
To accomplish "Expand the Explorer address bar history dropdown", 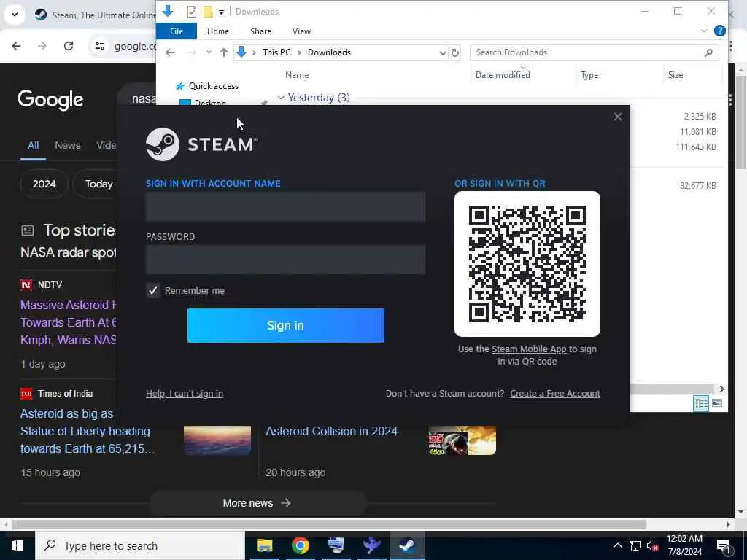I will (x=443, y=52).
